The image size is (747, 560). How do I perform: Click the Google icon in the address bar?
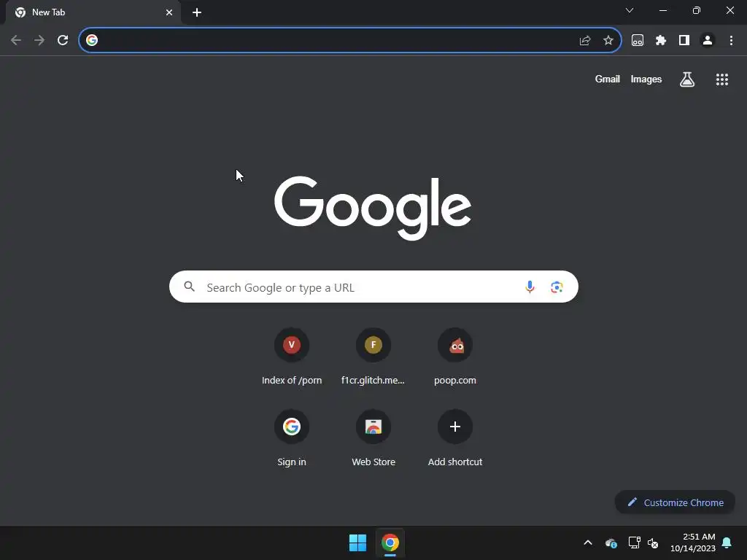click(x=92, y=41)
